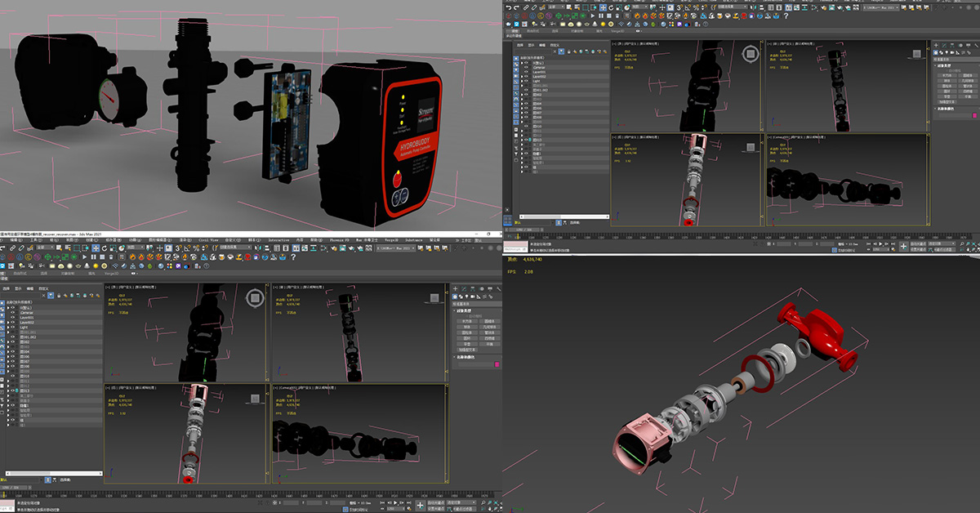
Task: Open Civil View menu in lower-left window
Action: (x=208, y=240)
